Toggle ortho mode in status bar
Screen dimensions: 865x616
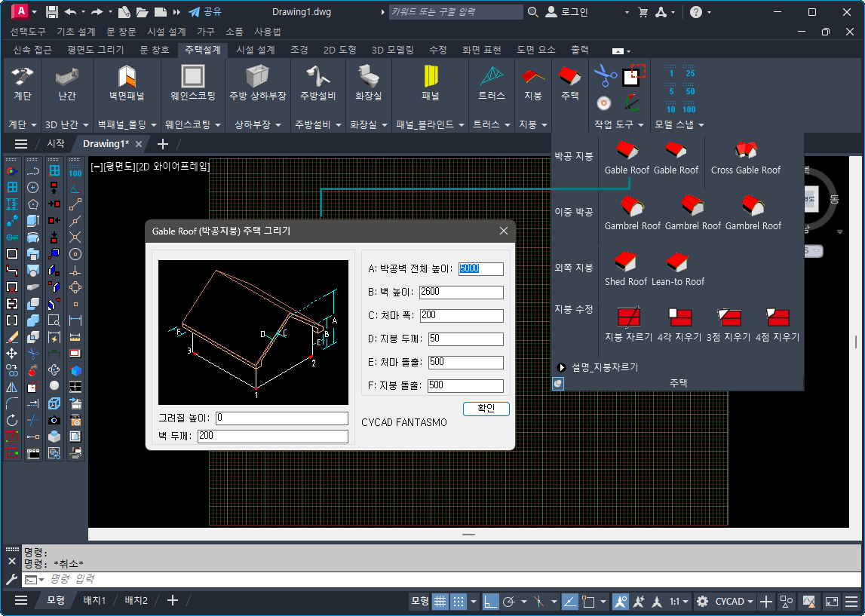[490, 601]
